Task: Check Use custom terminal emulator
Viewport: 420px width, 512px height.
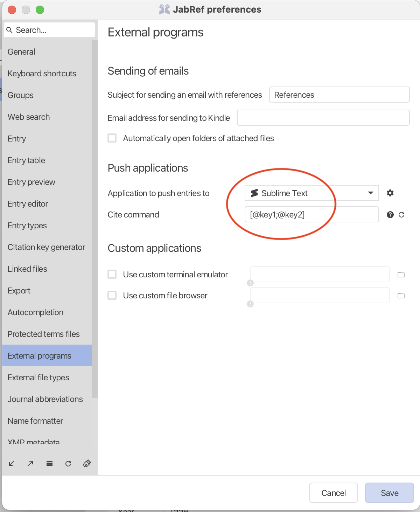Action: (x=112, y=274)
